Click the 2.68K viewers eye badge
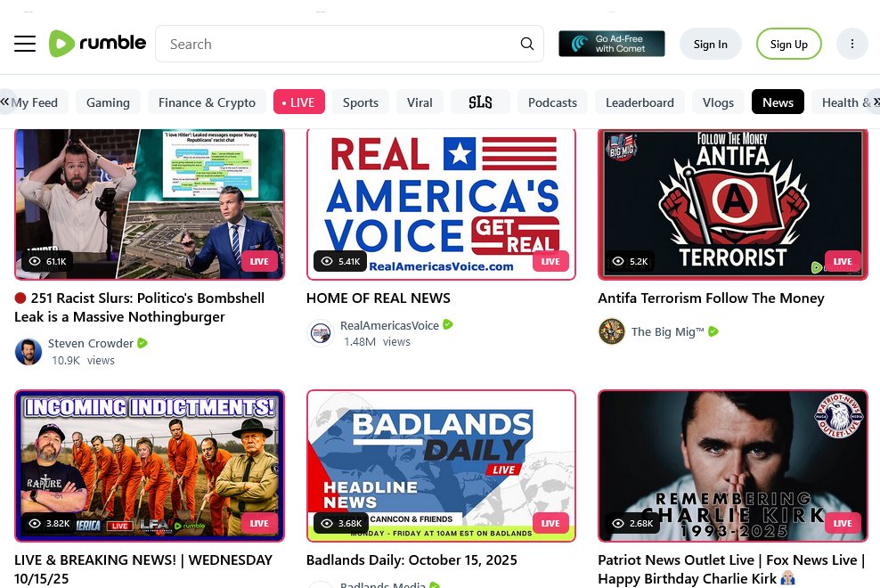Image resolution: width=880 pixels, height=588 pixels. (x=632, y=524)
